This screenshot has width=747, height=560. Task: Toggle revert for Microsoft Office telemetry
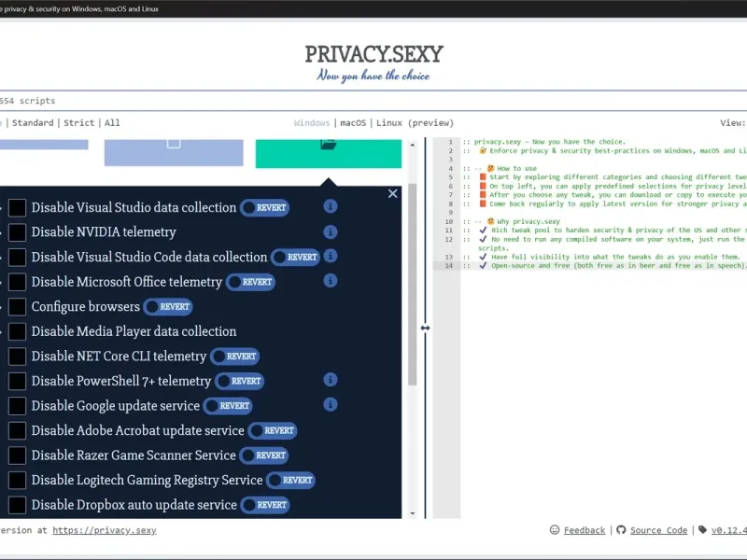pos(250,282)
